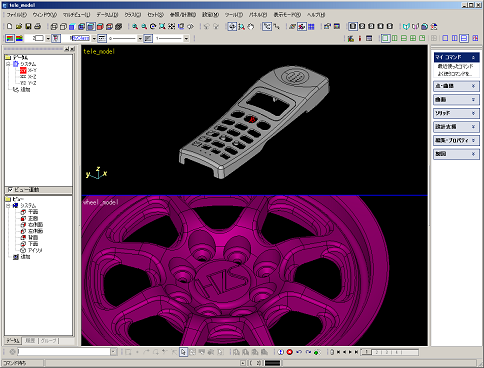
Task: Toggle the blue horizontal split layout button
Action: [464, 39]
